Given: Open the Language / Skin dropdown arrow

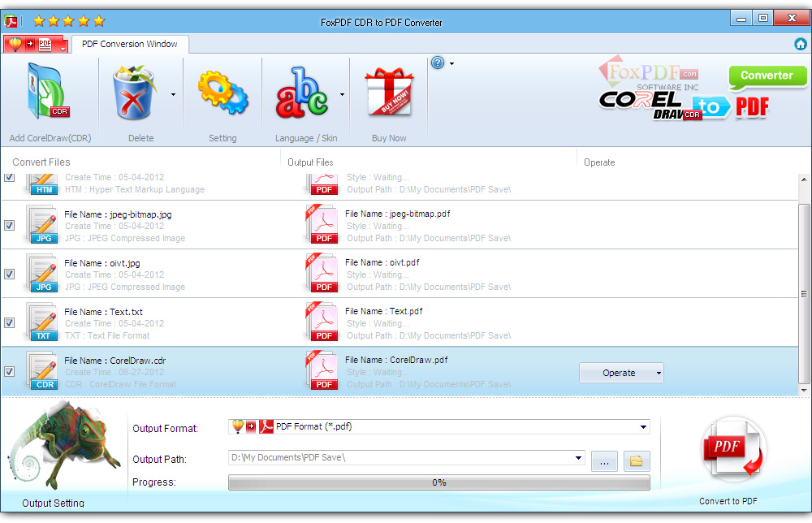Looking at the screenshot, I should [x=342, y=95].
